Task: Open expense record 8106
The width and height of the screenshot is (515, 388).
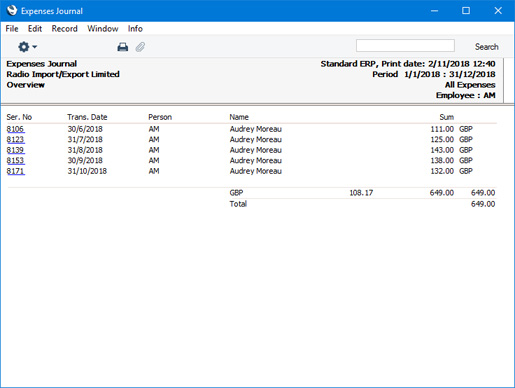Action: (15, 129)
